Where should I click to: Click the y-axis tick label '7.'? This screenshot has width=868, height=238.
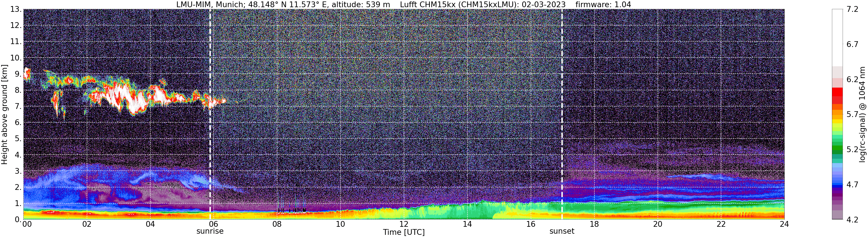pyautogui.click(x=18, y=106)
